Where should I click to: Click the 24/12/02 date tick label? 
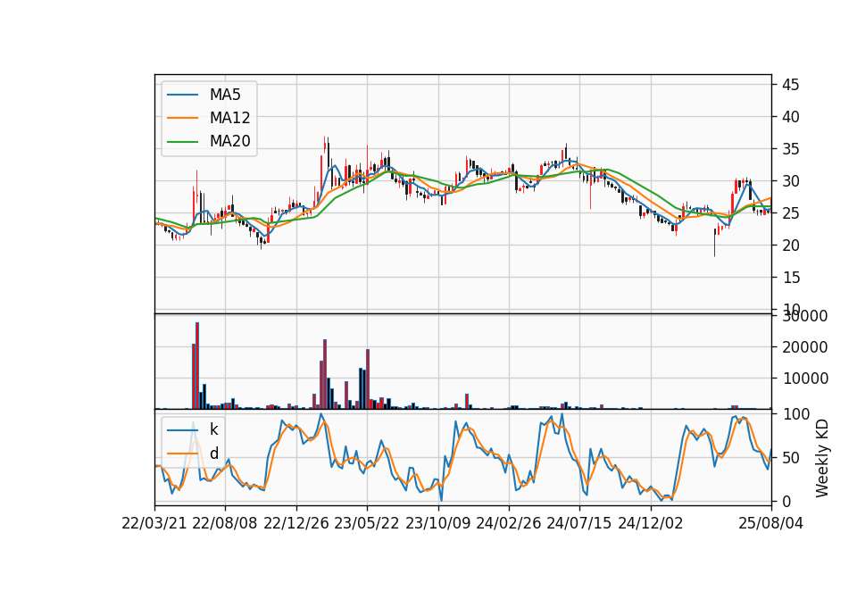point(651,523)
